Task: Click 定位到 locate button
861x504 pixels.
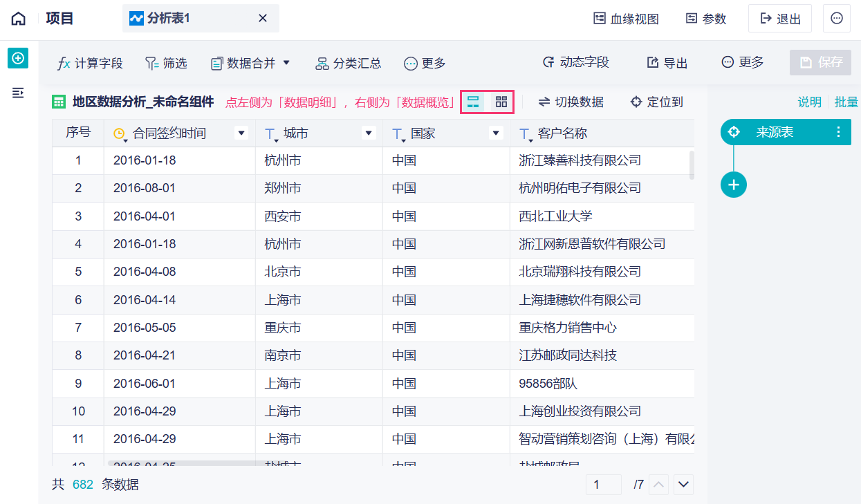Action: tap(656, 102)
